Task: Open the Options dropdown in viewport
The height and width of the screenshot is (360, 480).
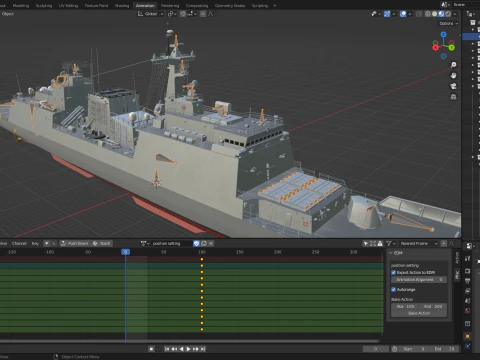Action: pyautogui.click(x=448, y=23)
